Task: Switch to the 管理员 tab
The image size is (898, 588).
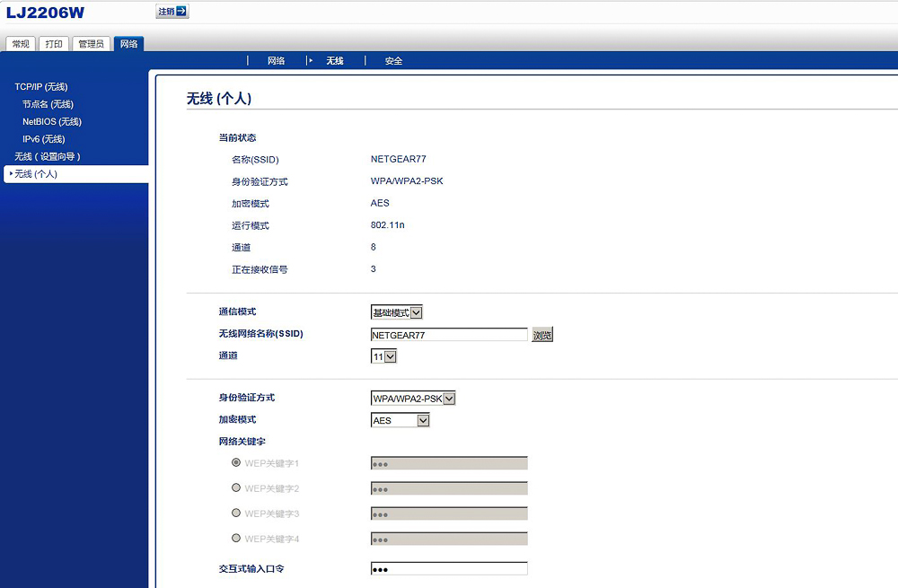Action: click(x=91, y=42)
